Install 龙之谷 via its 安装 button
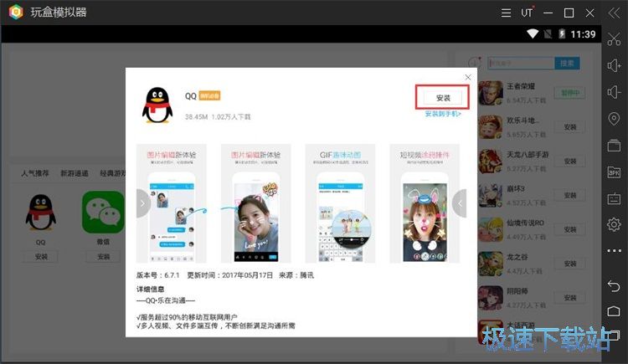 click(x=570, y=264)
